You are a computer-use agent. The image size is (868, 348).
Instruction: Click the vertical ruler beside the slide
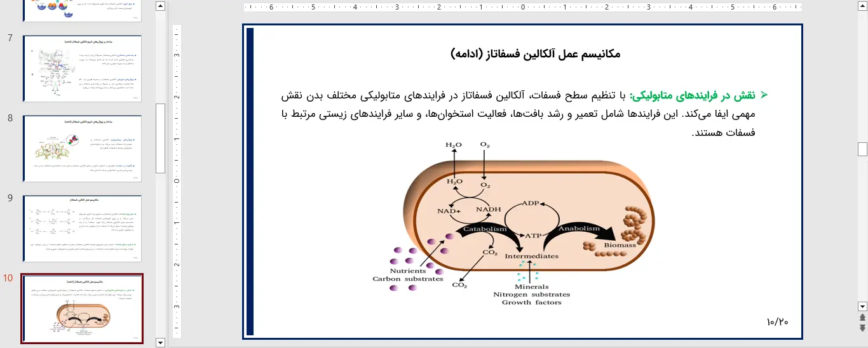[177, 181]
